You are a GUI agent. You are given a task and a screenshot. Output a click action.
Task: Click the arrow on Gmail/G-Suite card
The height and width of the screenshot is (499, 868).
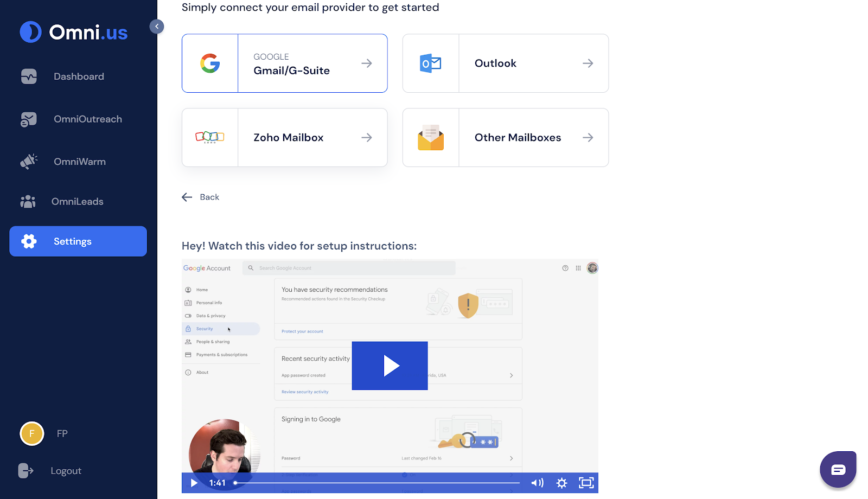click(x=367, y=63)
